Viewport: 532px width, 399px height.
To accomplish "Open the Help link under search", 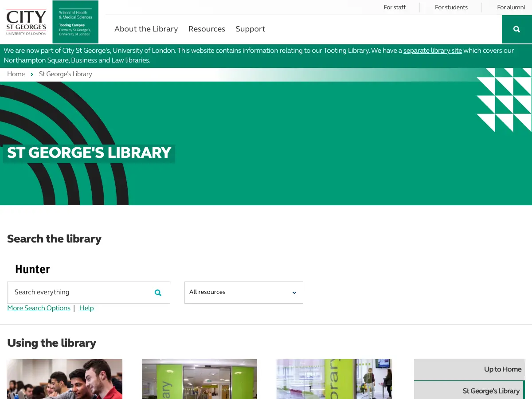I will 86,308.
